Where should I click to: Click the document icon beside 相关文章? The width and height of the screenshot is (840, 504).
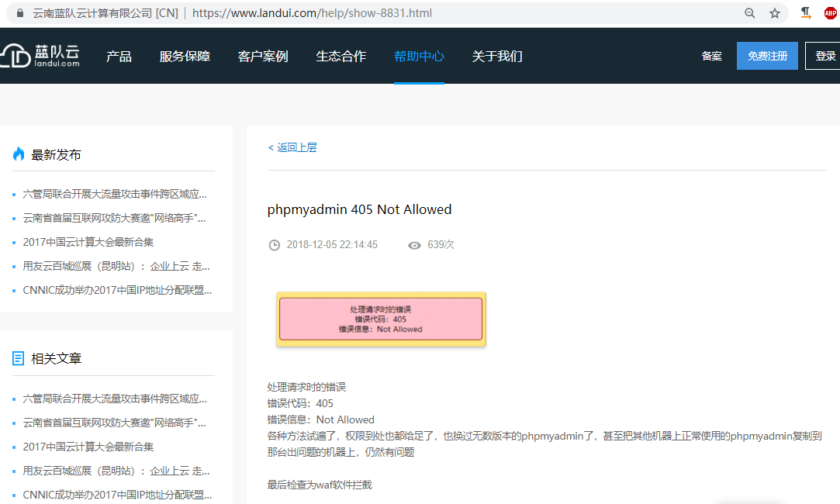[x=19, y=358]
